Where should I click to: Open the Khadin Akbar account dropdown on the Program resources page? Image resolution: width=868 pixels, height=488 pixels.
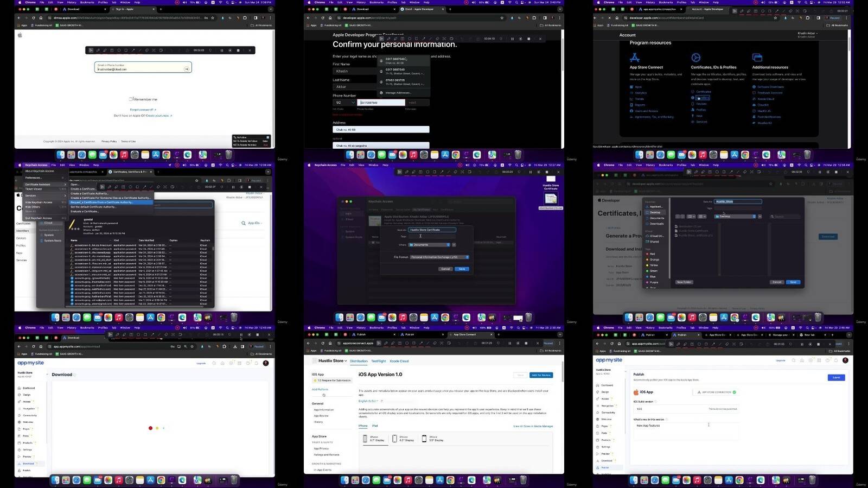point(808,34)
